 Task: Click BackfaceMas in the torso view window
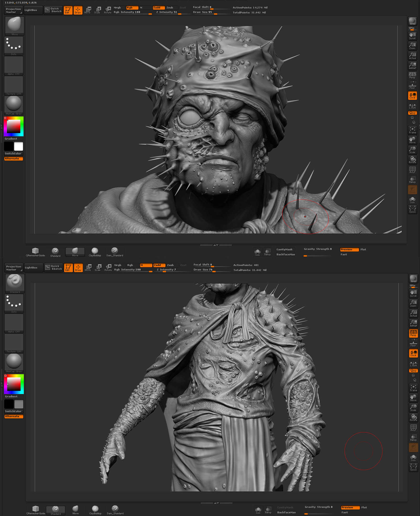click(x=286, y=512)
